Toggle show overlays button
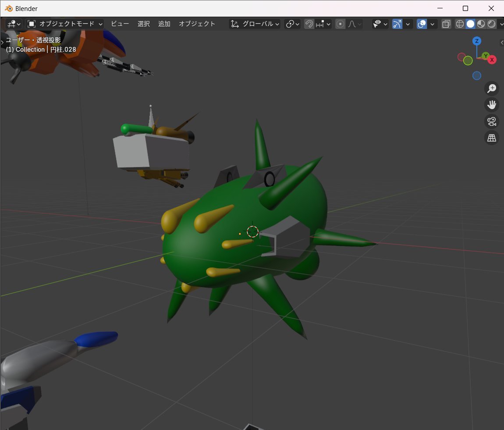This screenshot has width=504, height=430. point(422,24)
